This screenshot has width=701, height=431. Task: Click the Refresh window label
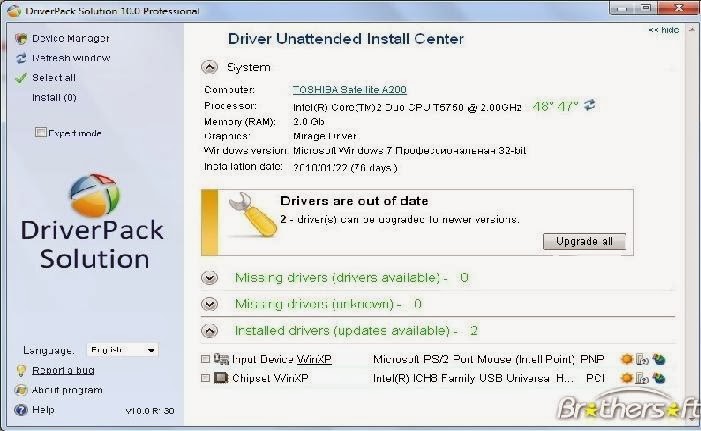[x=71, y=58]
